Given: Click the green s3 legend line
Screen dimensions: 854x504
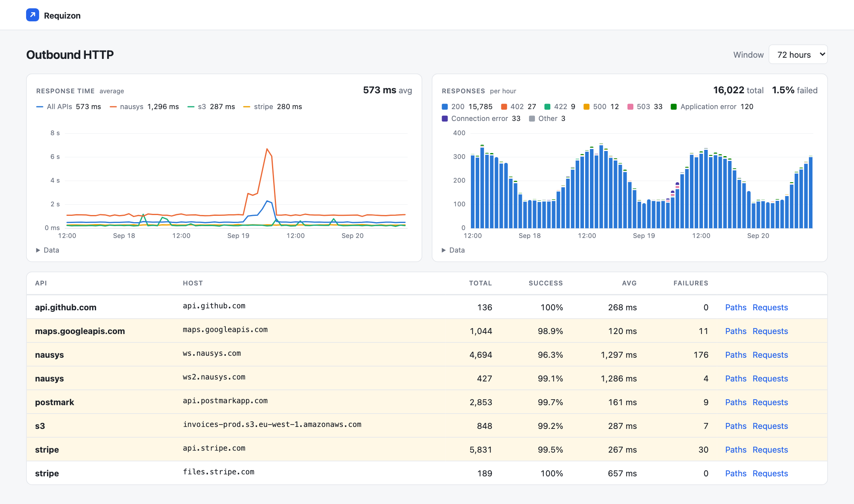Looking at the screenshot, I should 191,107.
